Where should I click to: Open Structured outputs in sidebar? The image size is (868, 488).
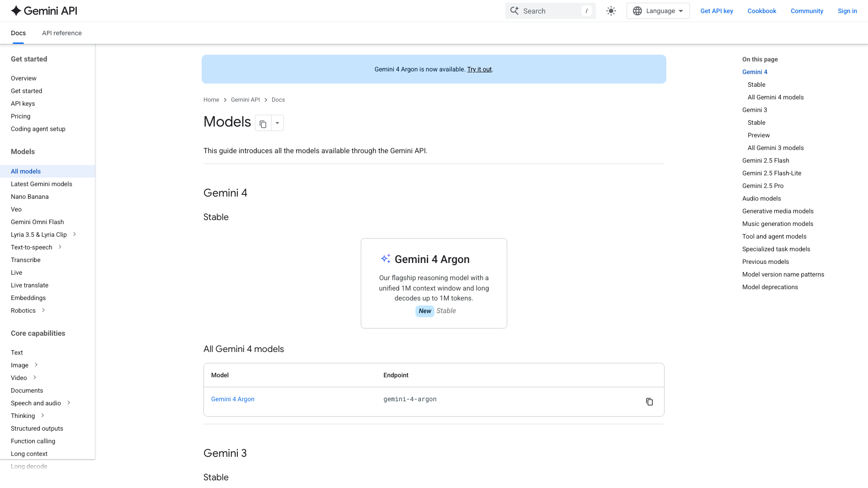[x=37, y=428]
